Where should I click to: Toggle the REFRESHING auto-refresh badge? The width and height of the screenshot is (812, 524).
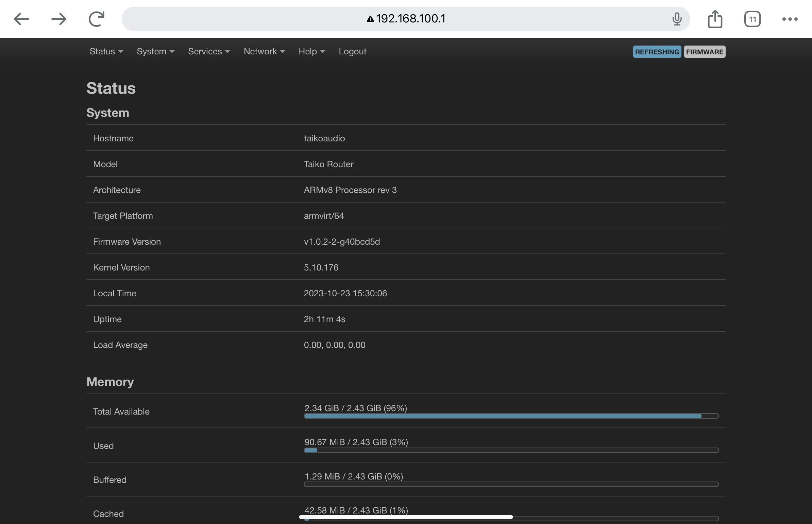point(657,52)
